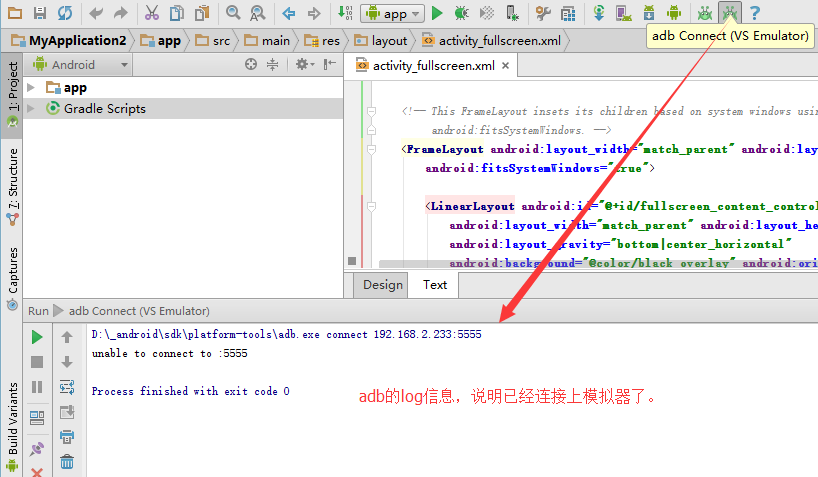Open the SDK Manager download-android icon
Viewport: 818px width, 477px height.
click(648, 13)
